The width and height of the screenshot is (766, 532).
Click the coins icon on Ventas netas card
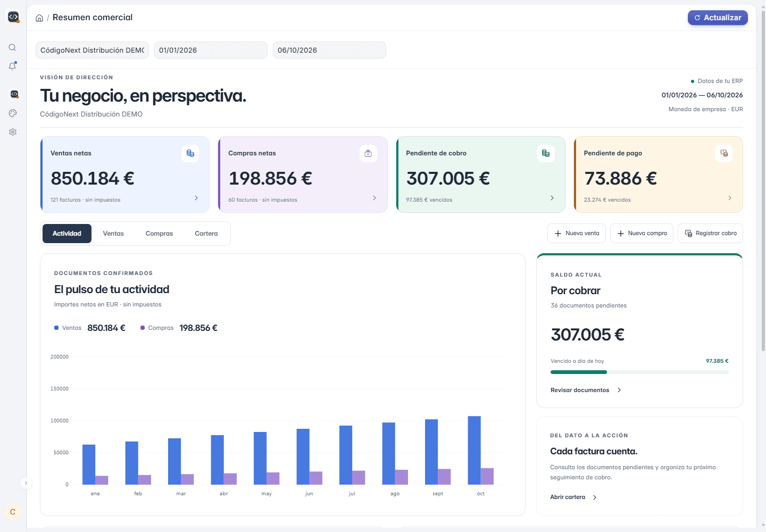click(190, 153)
